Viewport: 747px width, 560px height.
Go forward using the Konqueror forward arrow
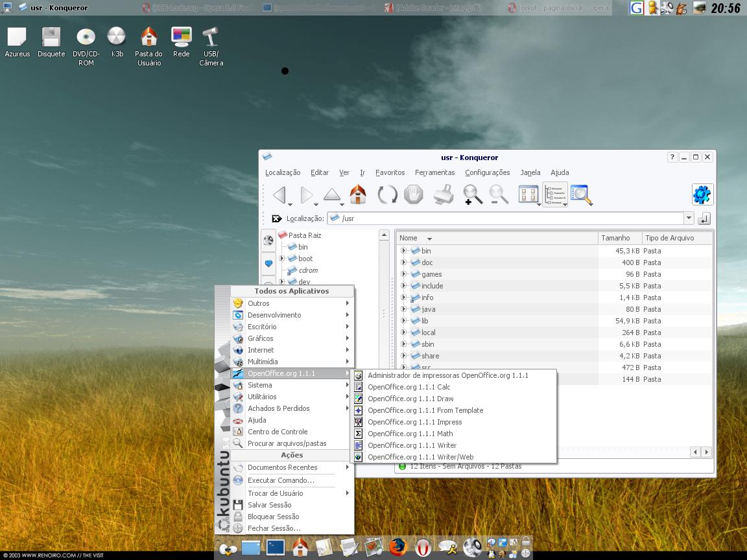[306, 194]
